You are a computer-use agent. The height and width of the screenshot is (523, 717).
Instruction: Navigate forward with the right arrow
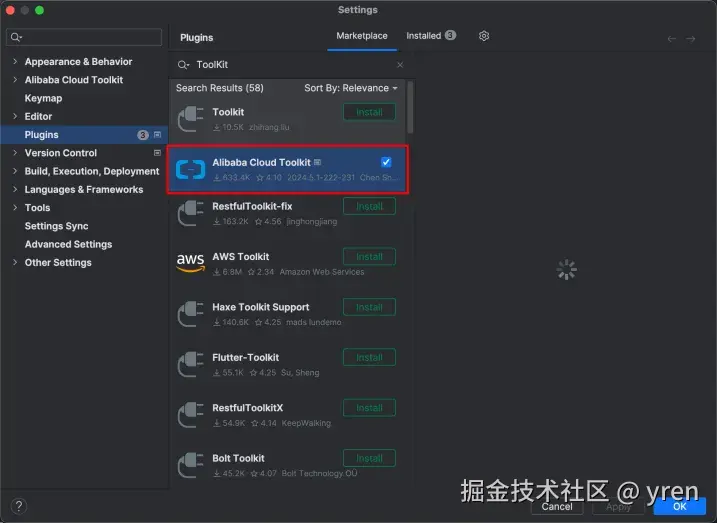point(690,39)
